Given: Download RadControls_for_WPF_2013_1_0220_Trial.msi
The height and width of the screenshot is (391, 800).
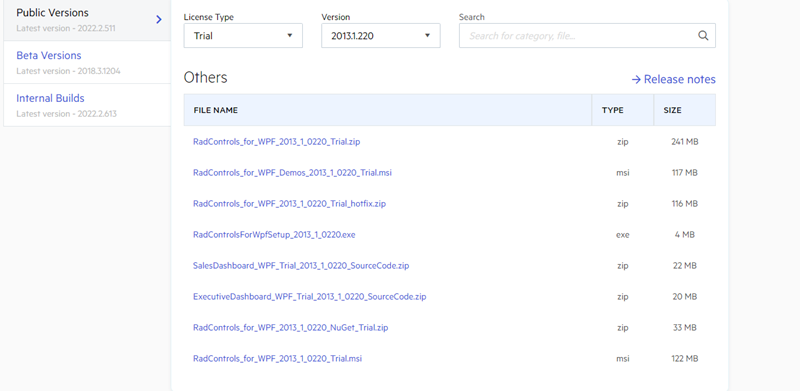Looking at the screenshot, I should pyautogui.click(x=278, y=359).
